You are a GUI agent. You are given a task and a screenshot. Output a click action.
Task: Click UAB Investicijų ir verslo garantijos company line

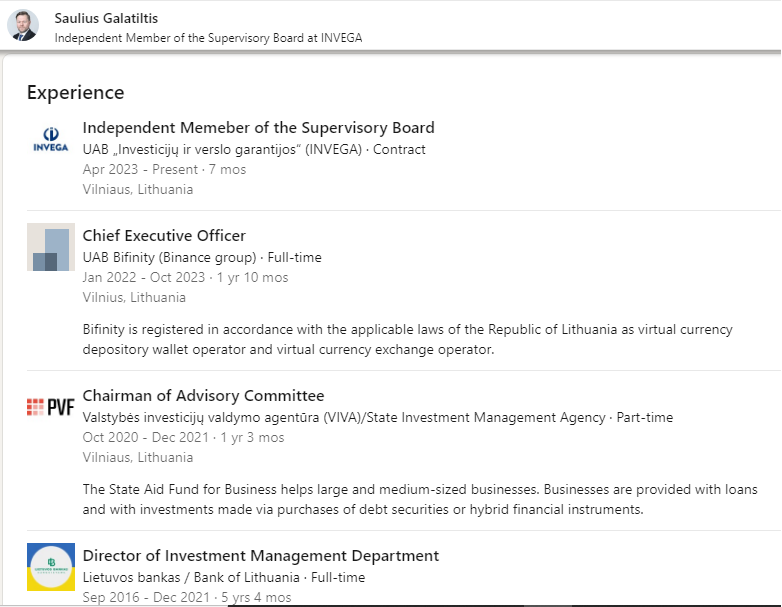click(x=254, y=149)
